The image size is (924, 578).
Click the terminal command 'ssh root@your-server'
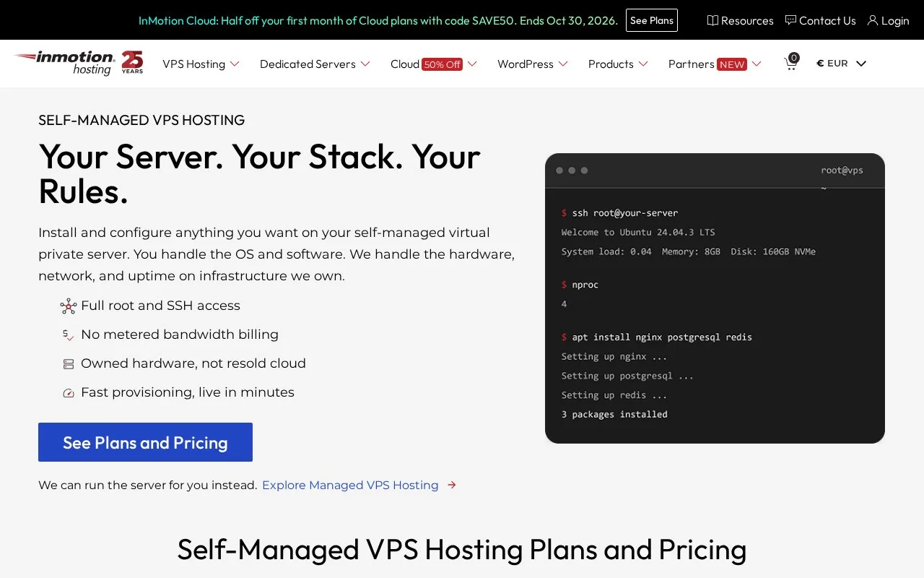click(625, 213)
